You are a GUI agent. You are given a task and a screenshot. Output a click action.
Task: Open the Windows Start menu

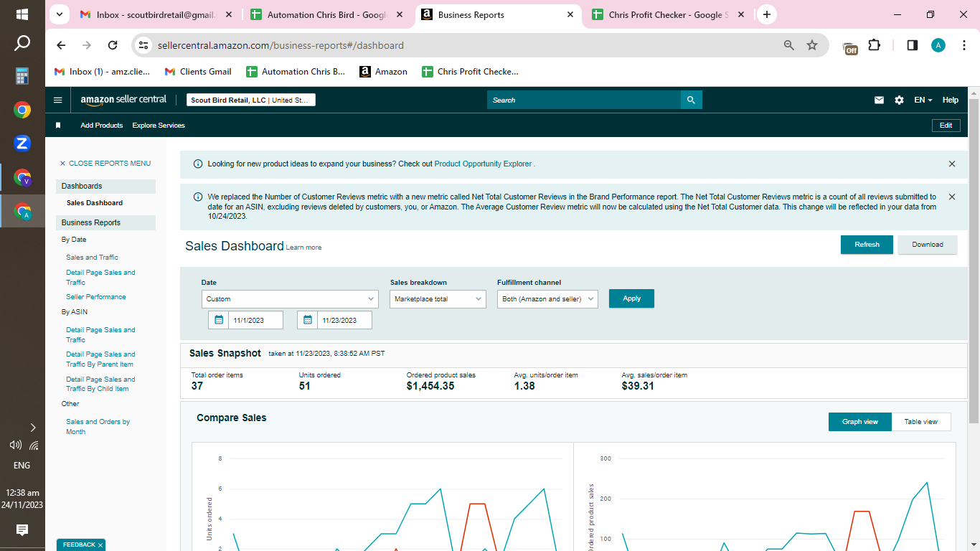click(x=22, y=14)
